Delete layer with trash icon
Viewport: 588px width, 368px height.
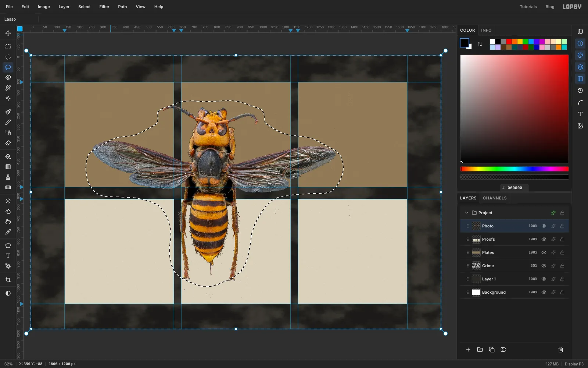coord(561,350)
